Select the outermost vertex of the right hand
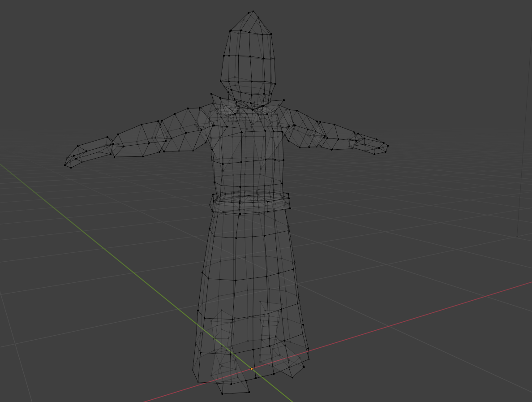 coord(388,146)
